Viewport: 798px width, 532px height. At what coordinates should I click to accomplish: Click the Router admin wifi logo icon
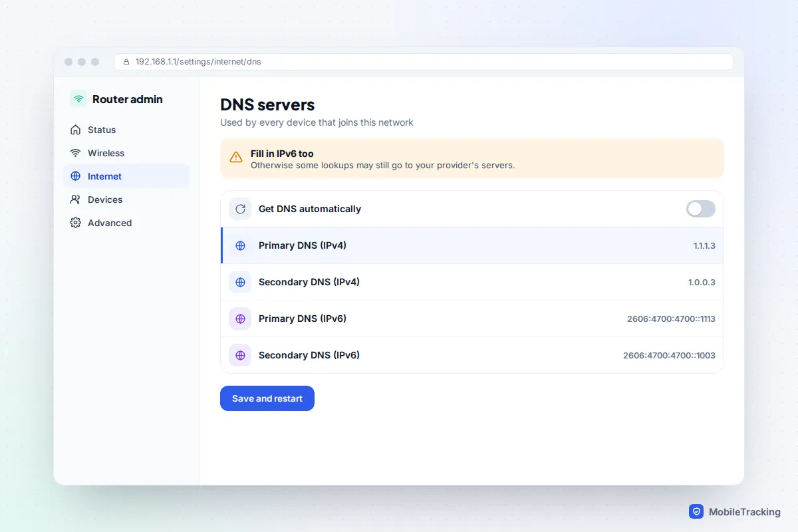click(x=78, y=99)
